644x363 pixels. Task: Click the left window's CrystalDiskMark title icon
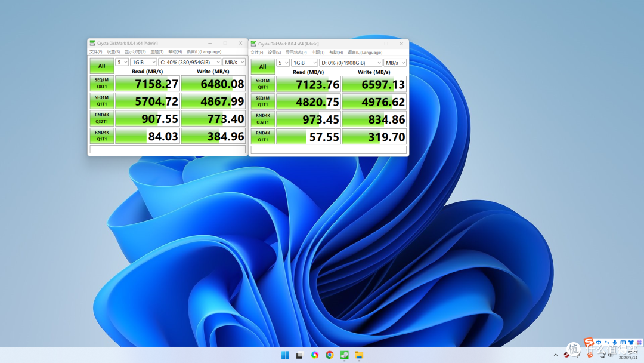pos(93,43)
